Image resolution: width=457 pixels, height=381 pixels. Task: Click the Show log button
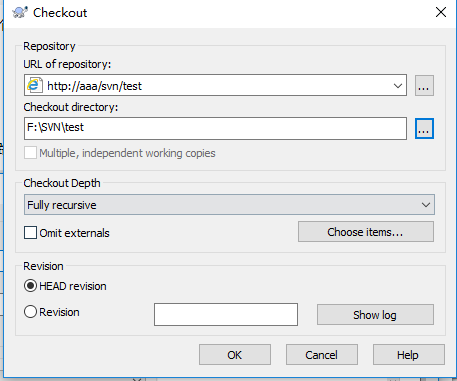click(x=375, y=314)
